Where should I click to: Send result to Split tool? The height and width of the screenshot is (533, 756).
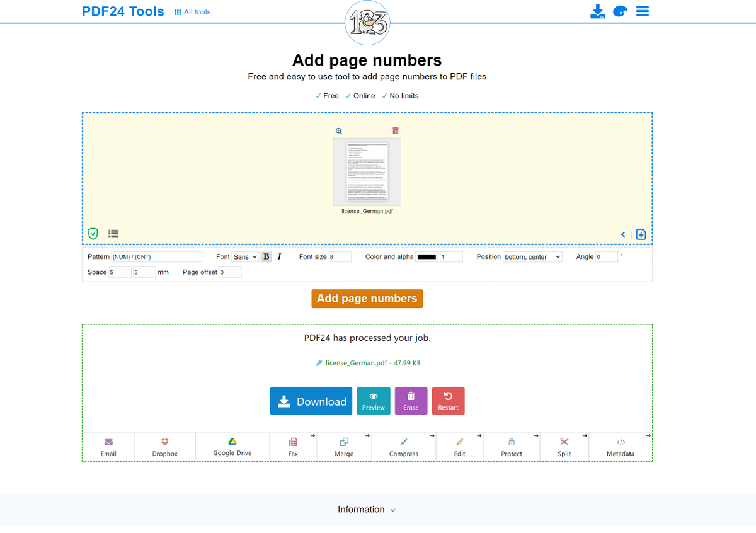pyautogui.click(x=564, y=447)
